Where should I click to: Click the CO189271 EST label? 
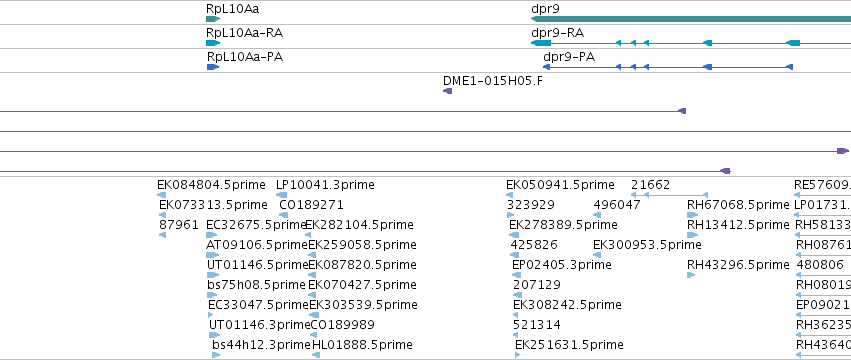pos(311,205)
